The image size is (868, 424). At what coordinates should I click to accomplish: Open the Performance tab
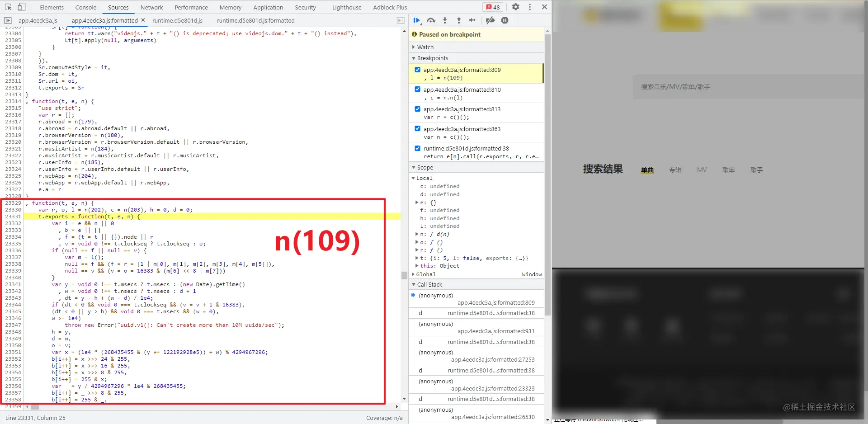(191, 7)
